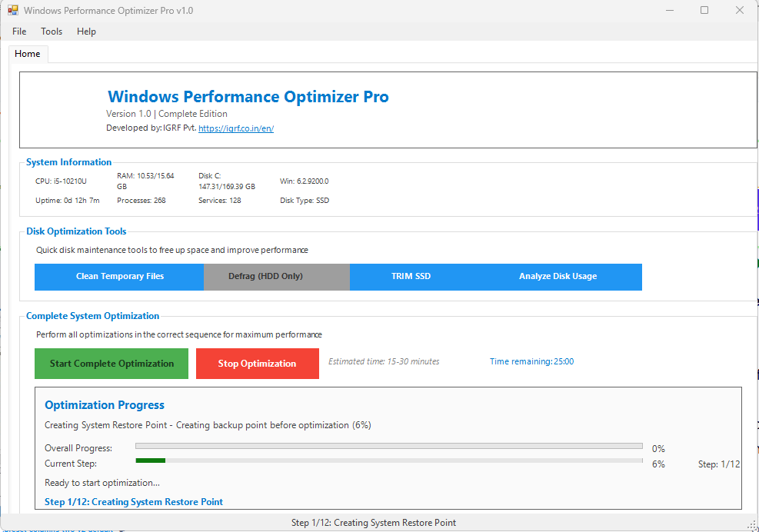
Task: Click the green Start Complete Optimization button
Action: [x=112, y=364]
